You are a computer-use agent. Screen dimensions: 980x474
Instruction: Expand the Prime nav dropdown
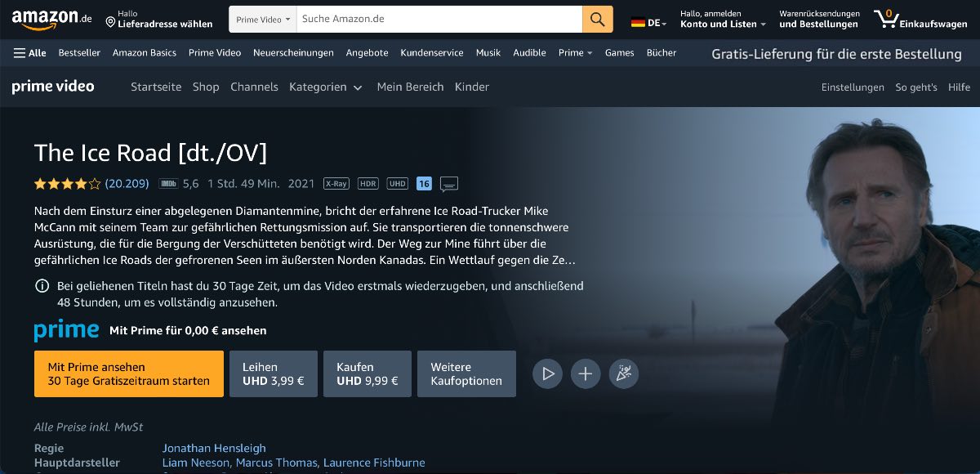pos(576,52)
